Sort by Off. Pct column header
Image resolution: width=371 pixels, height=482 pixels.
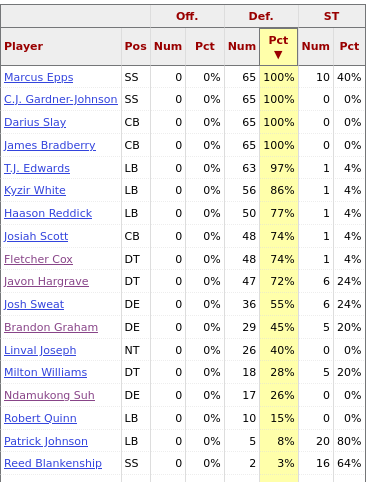pyautogui.click(x=205, y=46)
